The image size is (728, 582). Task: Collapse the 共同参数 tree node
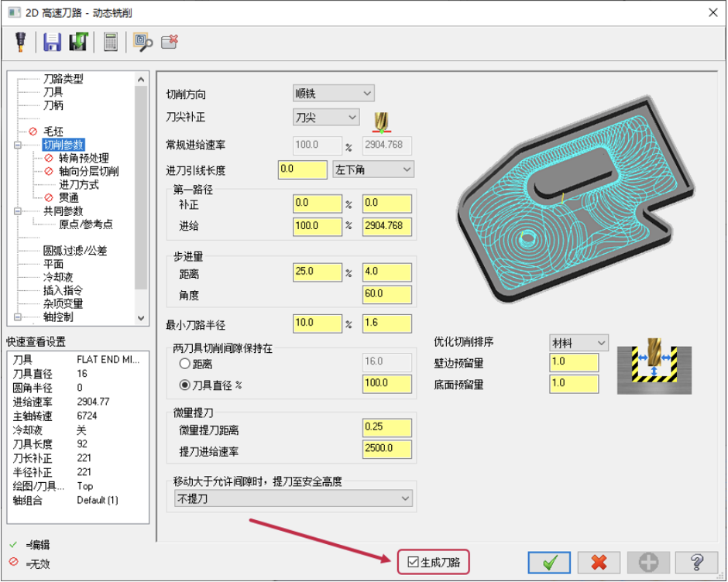point(18,211)
